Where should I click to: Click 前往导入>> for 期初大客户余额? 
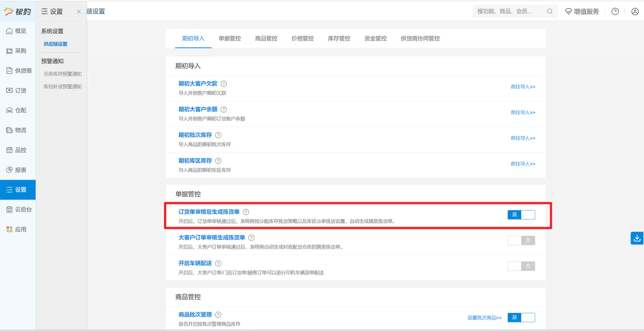pos(523,112)
